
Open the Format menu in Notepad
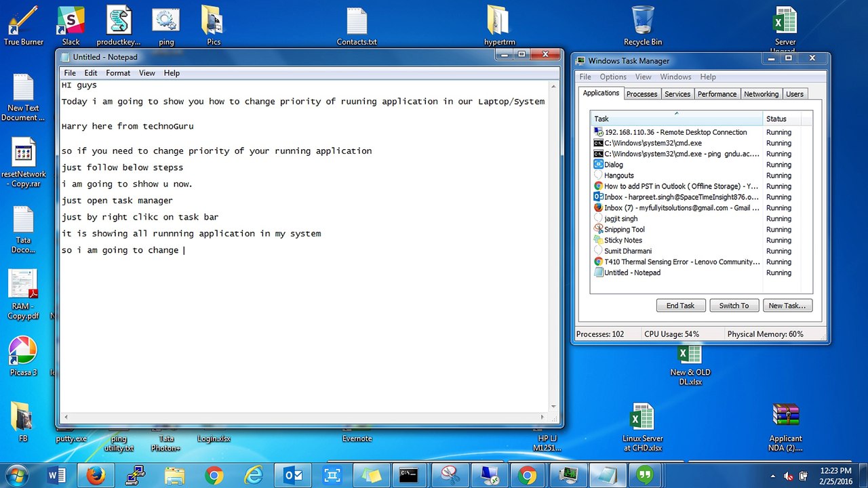(118, 73)
